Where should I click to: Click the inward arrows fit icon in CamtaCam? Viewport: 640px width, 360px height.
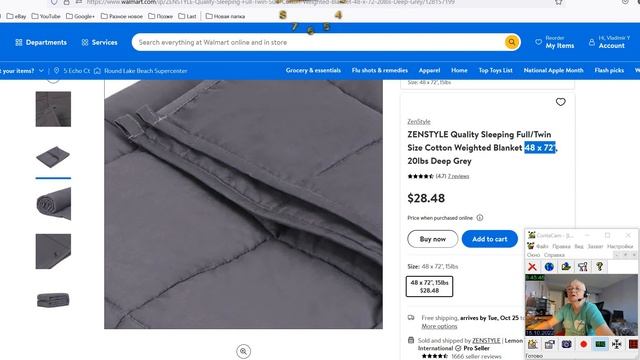[x=616, y=344]
